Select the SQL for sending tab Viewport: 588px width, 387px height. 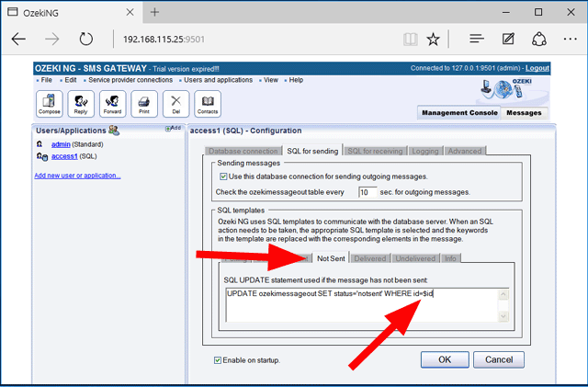tap(312, 151)
